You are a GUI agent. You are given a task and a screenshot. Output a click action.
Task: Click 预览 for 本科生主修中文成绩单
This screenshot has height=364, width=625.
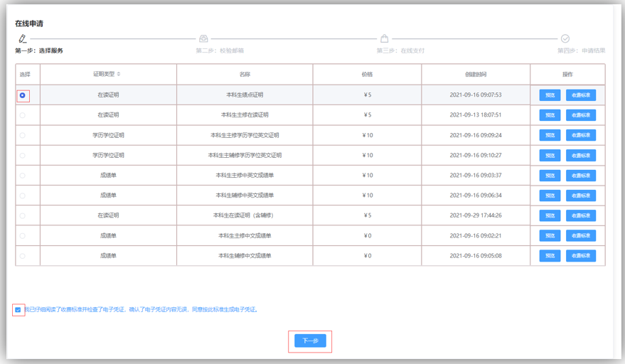coord(550,235)
